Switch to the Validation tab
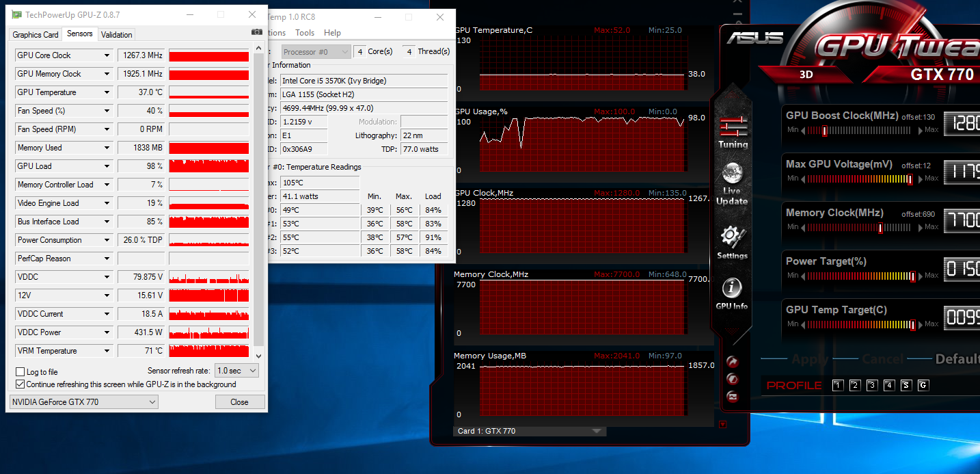980x474 pixels. 117,35
